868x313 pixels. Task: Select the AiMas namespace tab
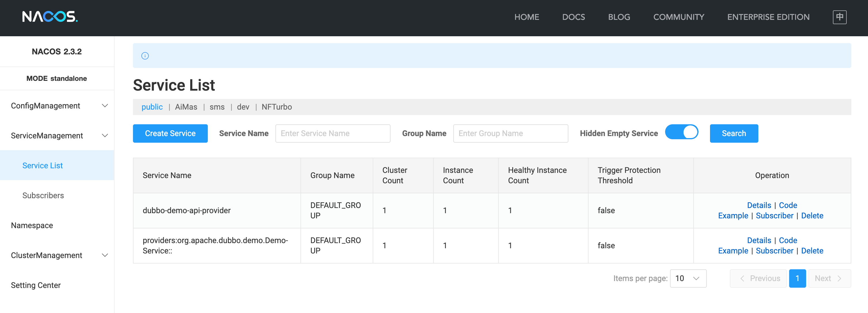186,107
